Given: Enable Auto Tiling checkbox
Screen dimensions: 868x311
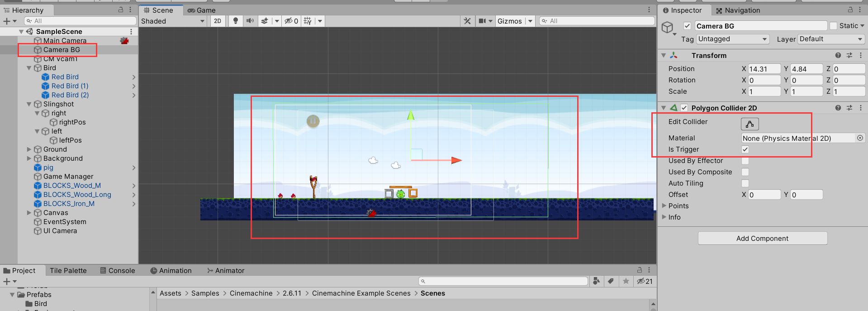Looking at the screenshot, I should (x=745, y=183).
